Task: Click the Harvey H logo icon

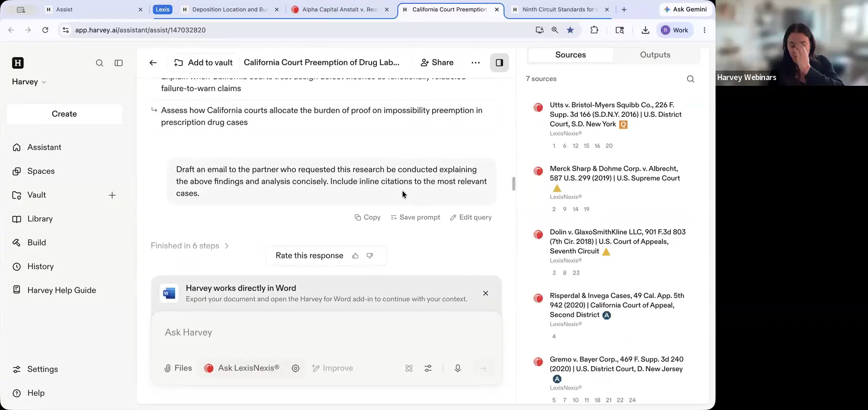Action: (x=18, y=63)
